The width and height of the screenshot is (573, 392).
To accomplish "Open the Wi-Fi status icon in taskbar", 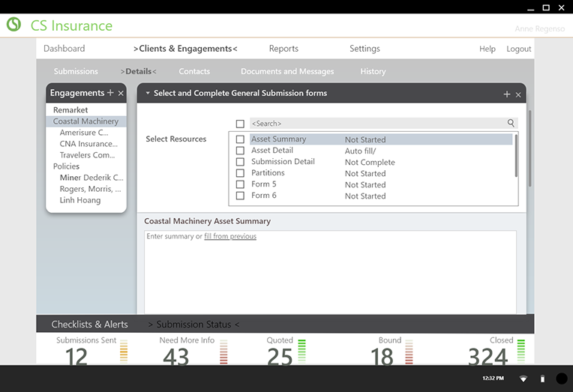I will (523, 379).
